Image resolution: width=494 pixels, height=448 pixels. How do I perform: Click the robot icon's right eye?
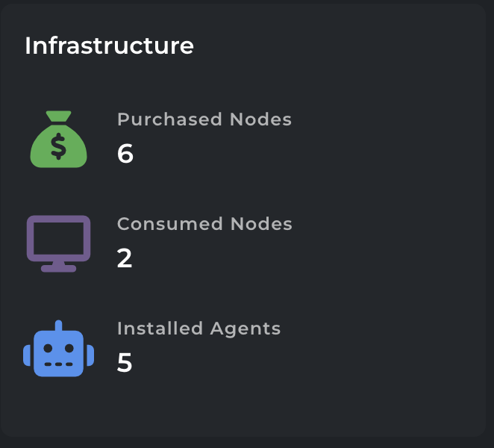[69, 348]
